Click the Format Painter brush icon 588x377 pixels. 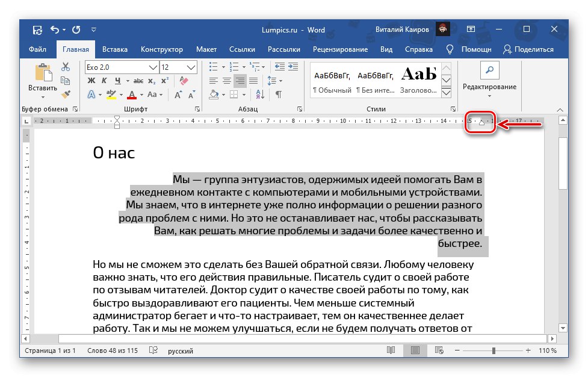click(x=66, y=95)
